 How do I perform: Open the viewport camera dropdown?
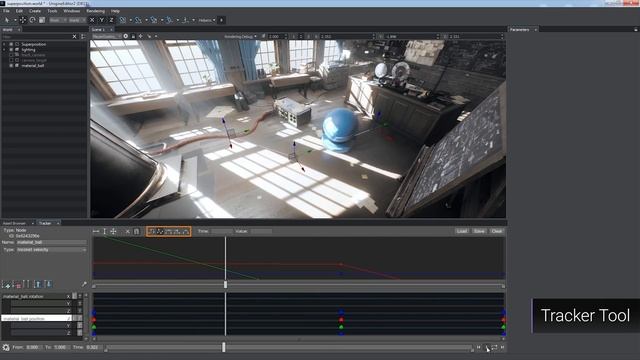click(x=107, y=36)
